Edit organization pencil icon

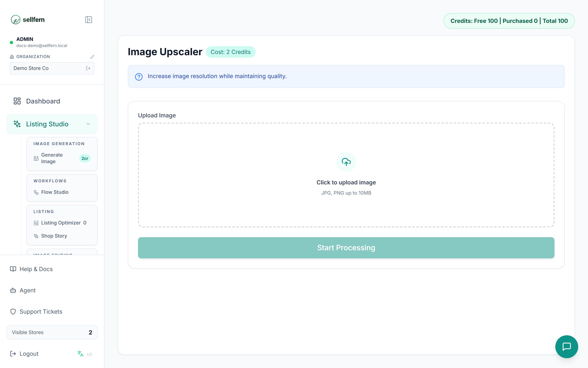pos(92,57)
